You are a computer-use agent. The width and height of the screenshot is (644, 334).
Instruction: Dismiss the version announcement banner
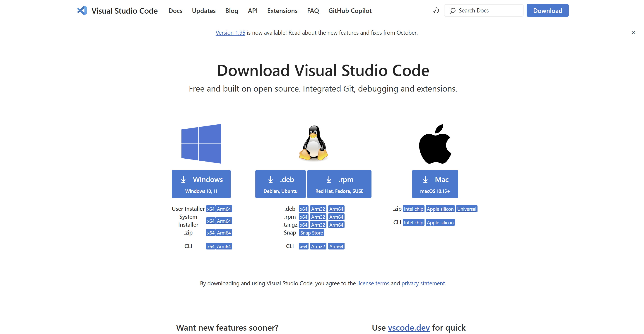coord(633,33)
